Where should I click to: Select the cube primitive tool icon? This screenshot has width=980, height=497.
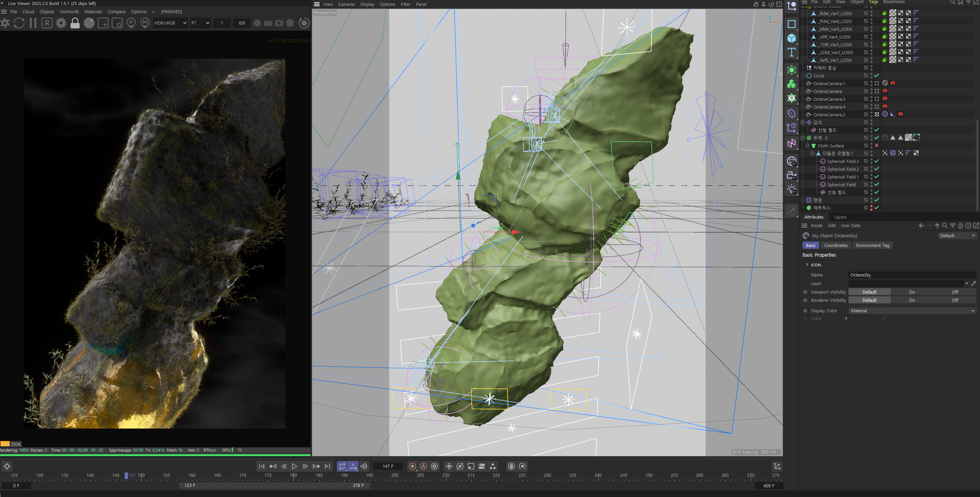791,38
